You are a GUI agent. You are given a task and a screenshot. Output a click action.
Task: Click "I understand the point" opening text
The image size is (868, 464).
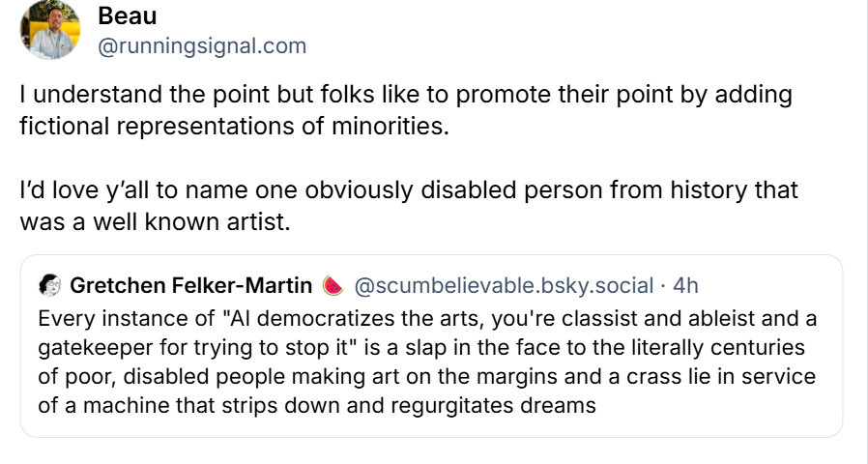coord(126,96)
